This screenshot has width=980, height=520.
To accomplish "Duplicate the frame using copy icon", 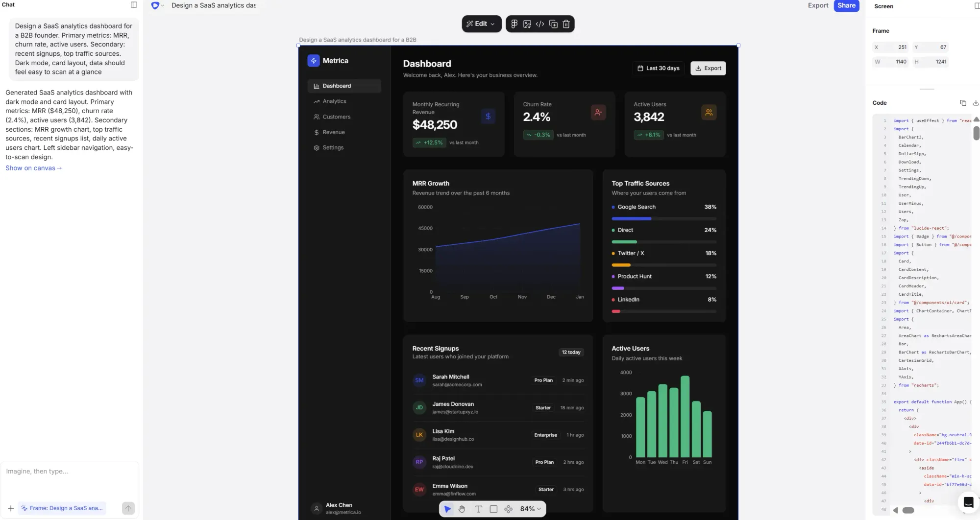I will (x=553, y=24).
